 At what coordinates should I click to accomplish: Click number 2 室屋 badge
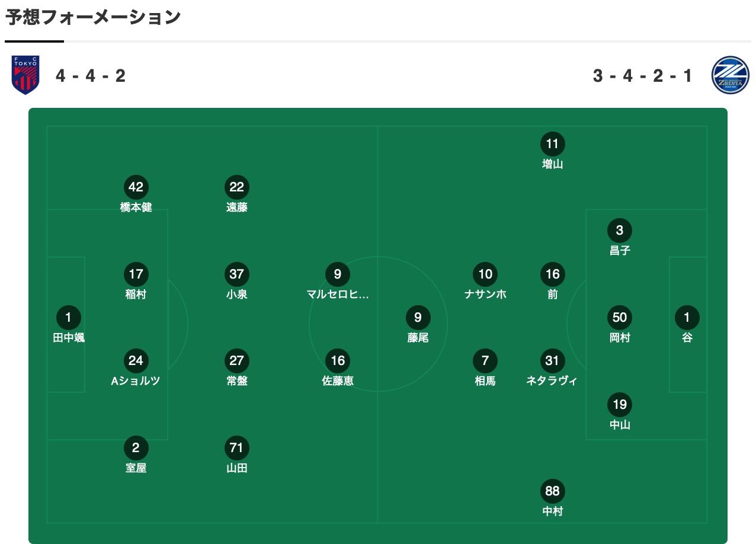(x=136, y=448)
